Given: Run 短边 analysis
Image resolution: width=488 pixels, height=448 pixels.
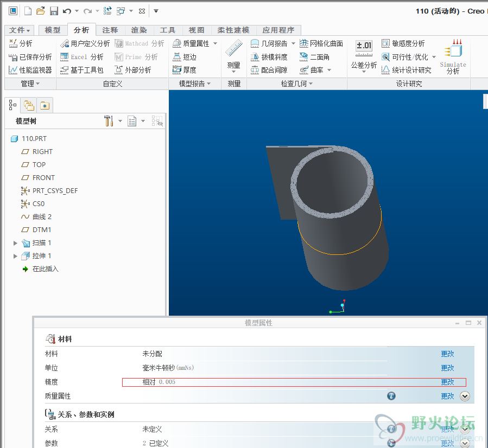Looking at the screenshot, I should click(x=185, y=57).
